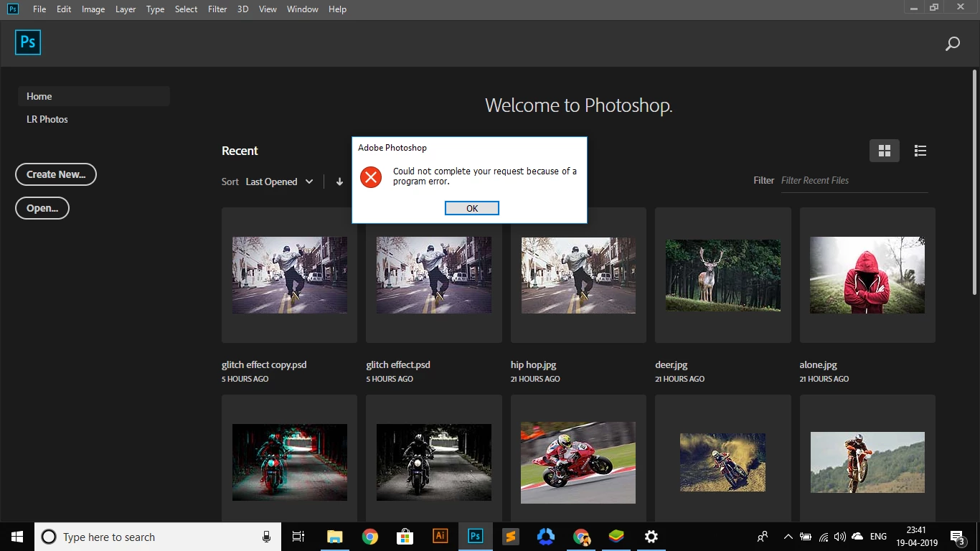The image size is (980, 551).
Task: Open the Wi-Fi network icon
Action: click(x=824, y=537)
